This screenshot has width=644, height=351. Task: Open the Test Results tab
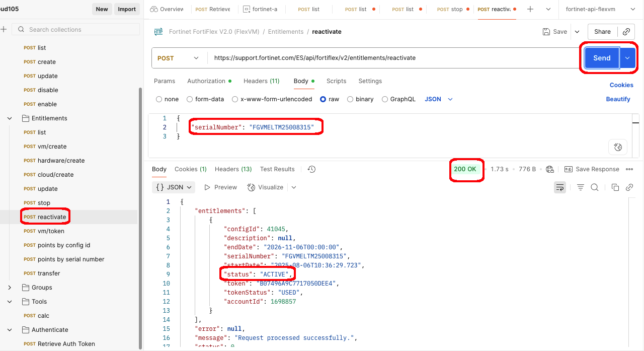click(x=277, y=169)
